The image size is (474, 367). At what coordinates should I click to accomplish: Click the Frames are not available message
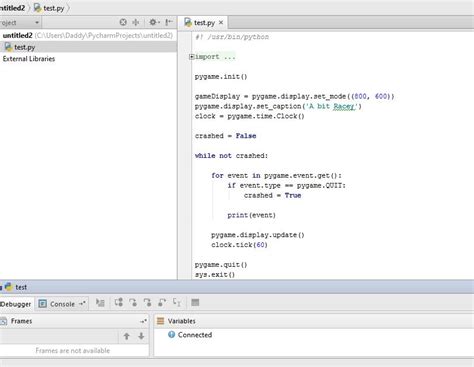coord(73,351)
